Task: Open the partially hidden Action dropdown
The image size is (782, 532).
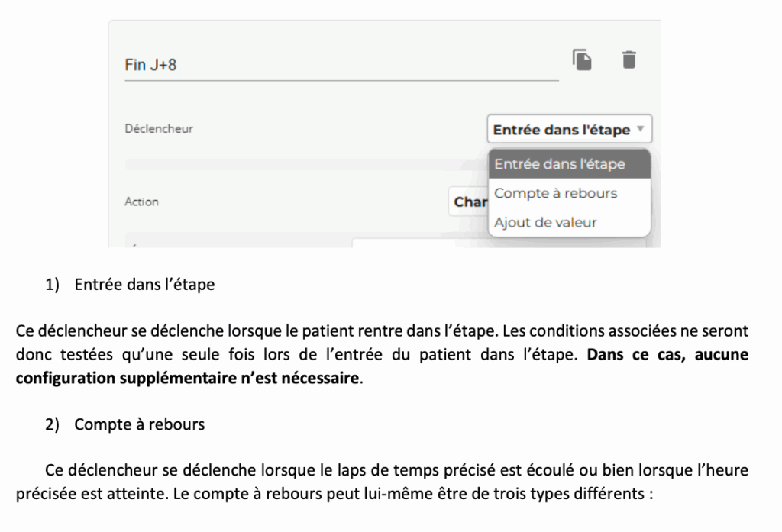Action: click(x=467, y=202)
